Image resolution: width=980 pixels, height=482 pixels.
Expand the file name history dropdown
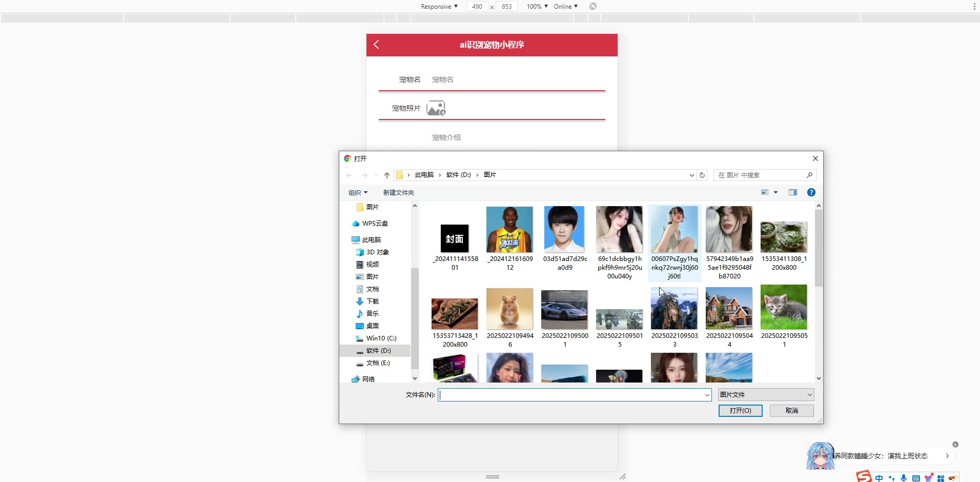tap(707, 395)
